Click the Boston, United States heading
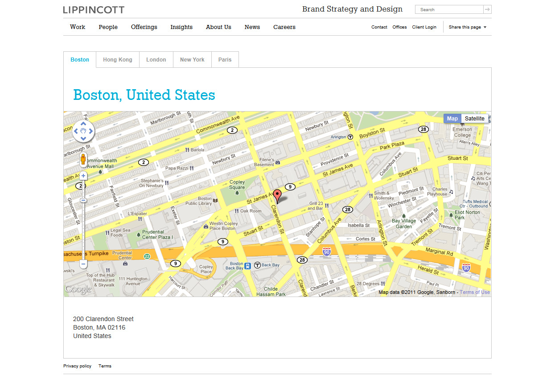555x392 pixels. (144, 95)
